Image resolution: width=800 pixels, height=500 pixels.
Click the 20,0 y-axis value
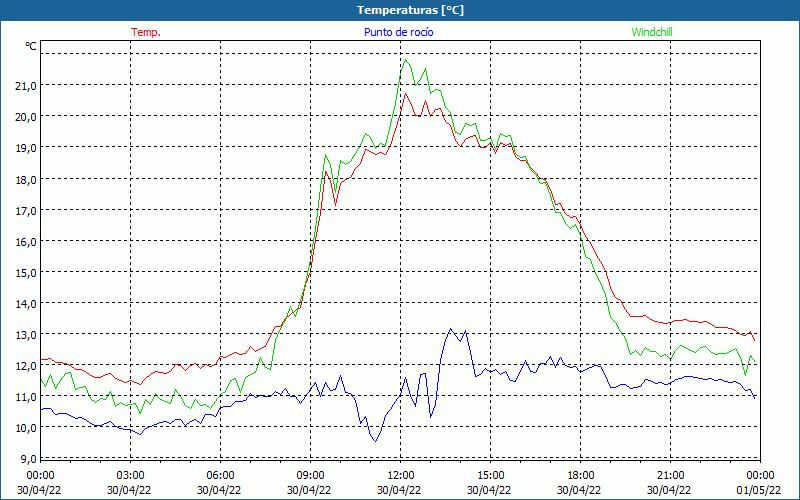[26, 117]
